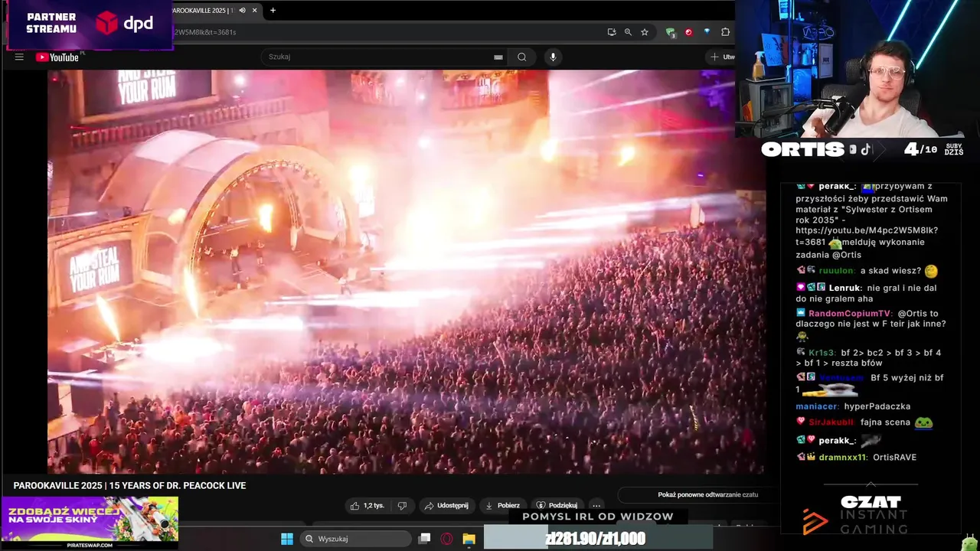Open the Opera browser taskbar icon
Image resolution: width=980 pixels, height=551 pixels.
coord(446,539)
